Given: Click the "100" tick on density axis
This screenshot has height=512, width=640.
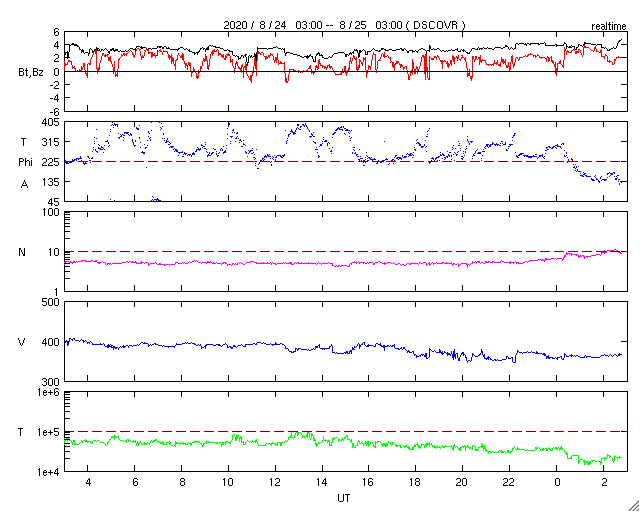Looking at the screenshot, I should click(x=48, y=213).
